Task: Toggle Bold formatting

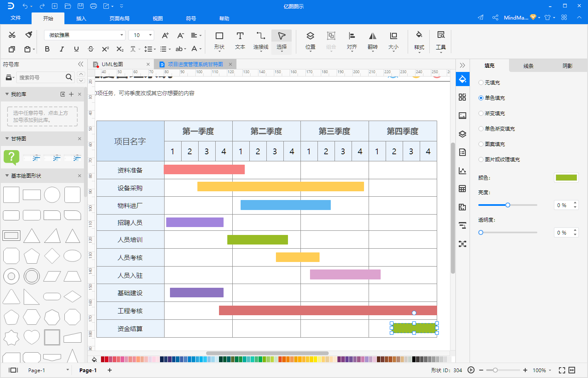Action: tap(47, 49)
